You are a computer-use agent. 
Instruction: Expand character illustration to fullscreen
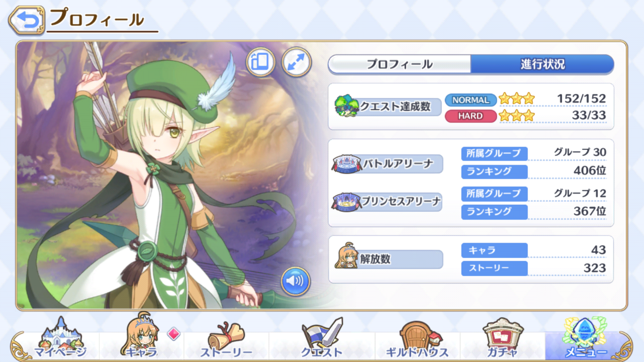pyautogui.click(x=296, y=62)
